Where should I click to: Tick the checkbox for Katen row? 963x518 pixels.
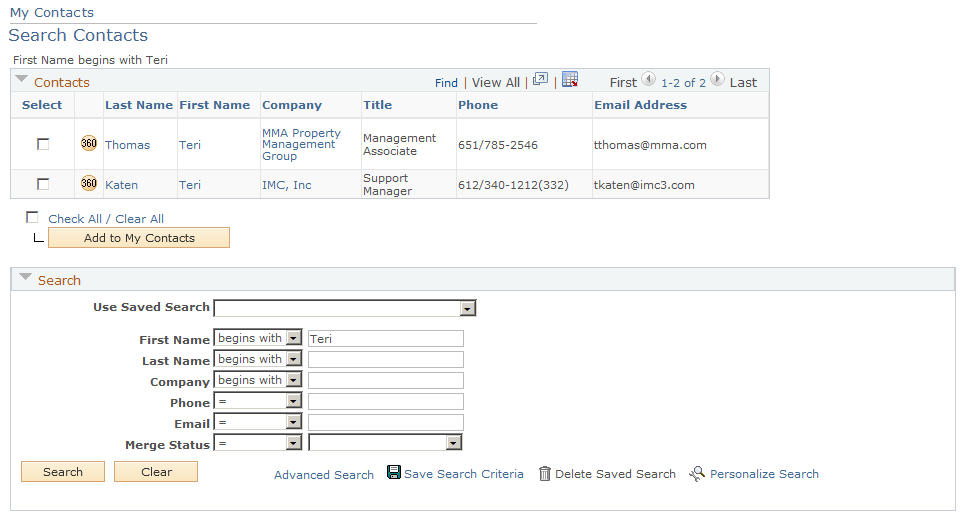tap(43, 184)
